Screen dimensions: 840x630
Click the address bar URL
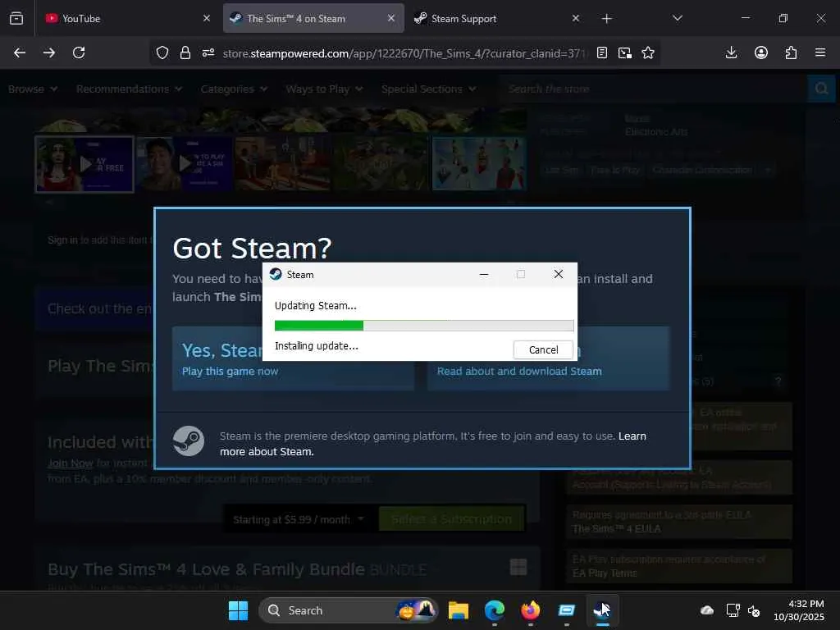(x=404, y=53)
